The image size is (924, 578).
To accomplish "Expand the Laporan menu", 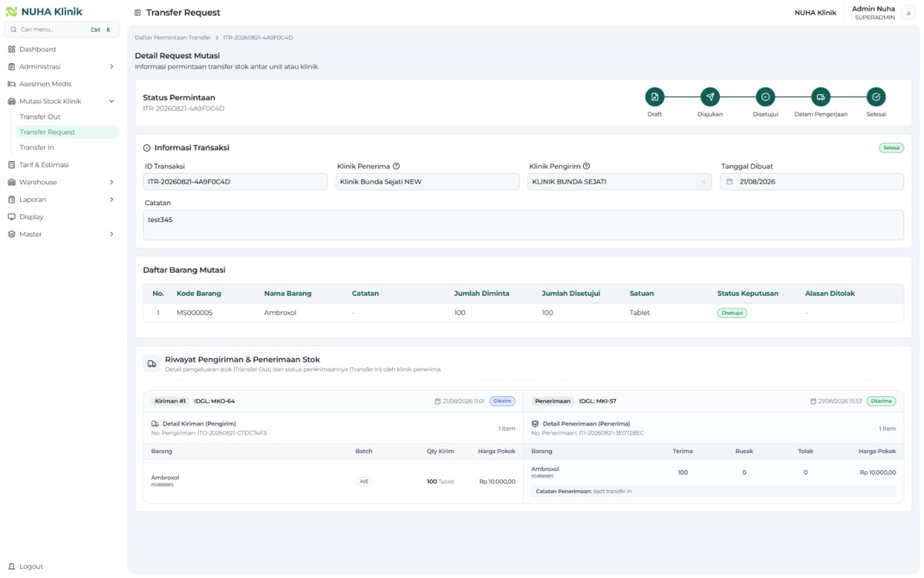I will tap(62, 200).
